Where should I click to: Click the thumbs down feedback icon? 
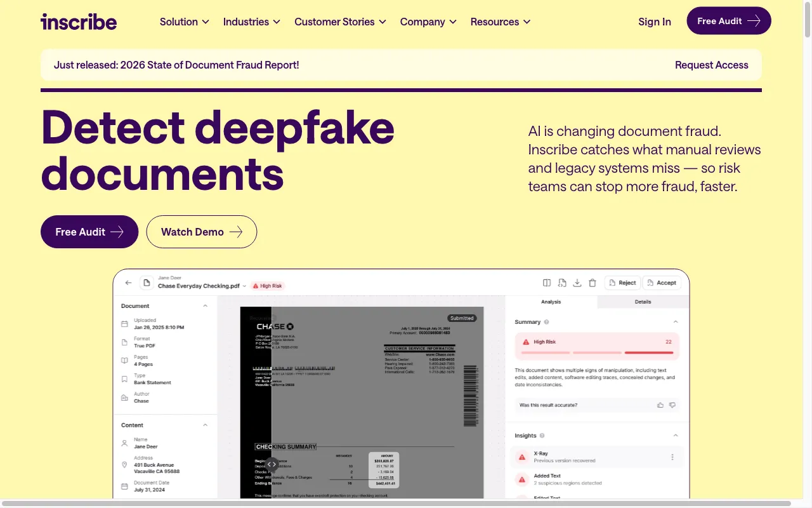(x=672, y=405)
